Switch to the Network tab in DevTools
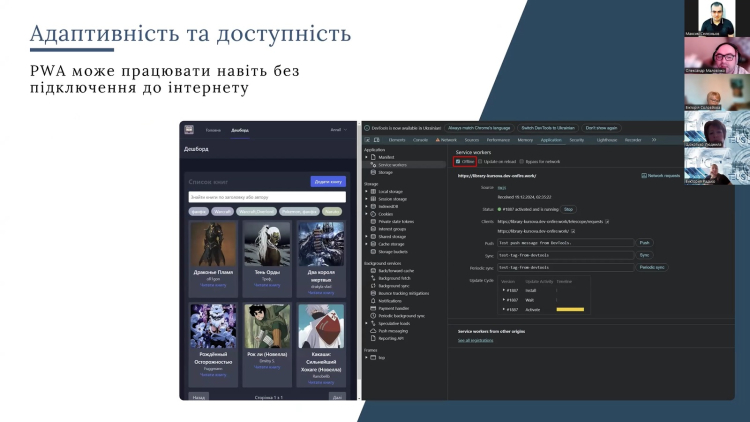 tap(448, 140)
